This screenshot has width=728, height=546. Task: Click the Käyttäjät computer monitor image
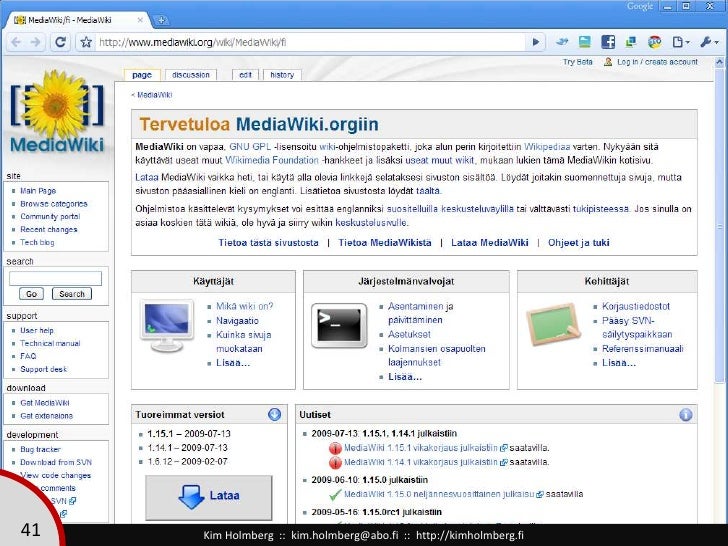tap(167, 326)
